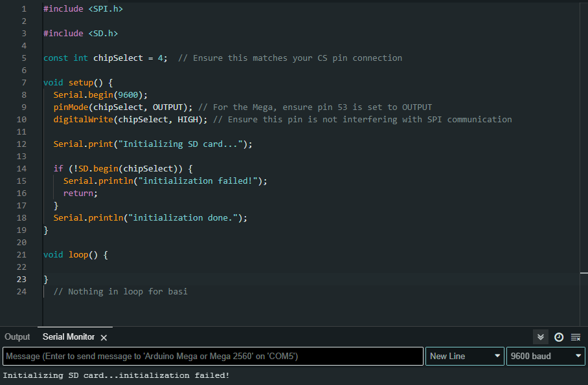Click the "initialization done." string
Viewport: 588px width, 385px height.
click(187, 218)
